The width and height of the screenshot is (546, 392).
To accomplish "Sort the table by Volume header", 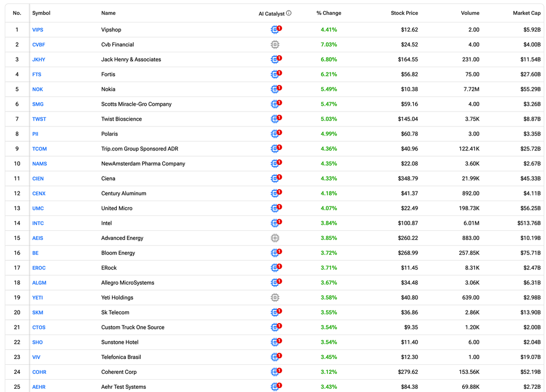I will pyautogui.click(x=470, y=13).
